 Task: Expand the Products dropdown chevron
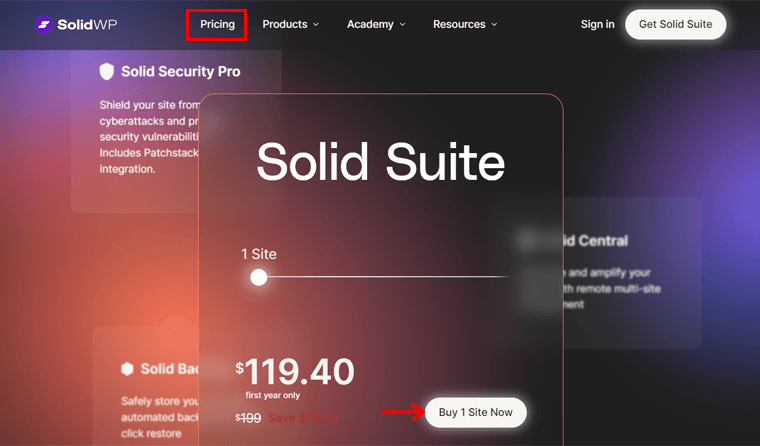click(x=316, y=25)
